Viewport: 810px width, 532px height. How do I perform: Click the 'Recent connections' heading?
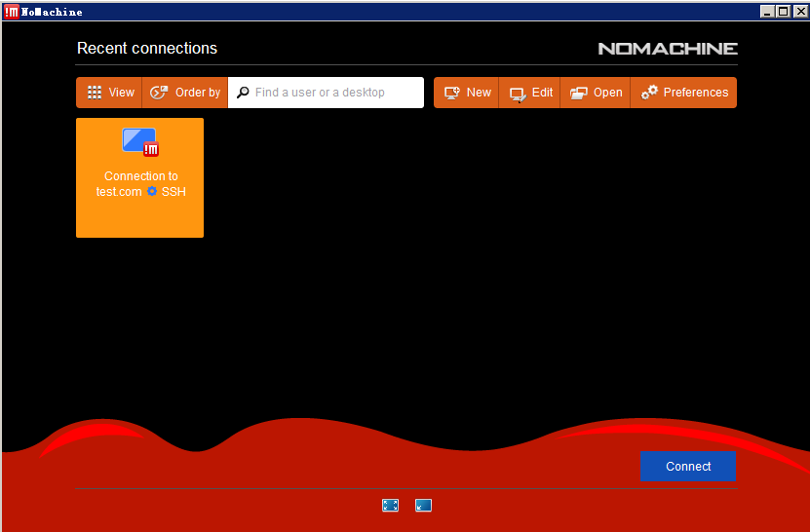coord(147,48)
